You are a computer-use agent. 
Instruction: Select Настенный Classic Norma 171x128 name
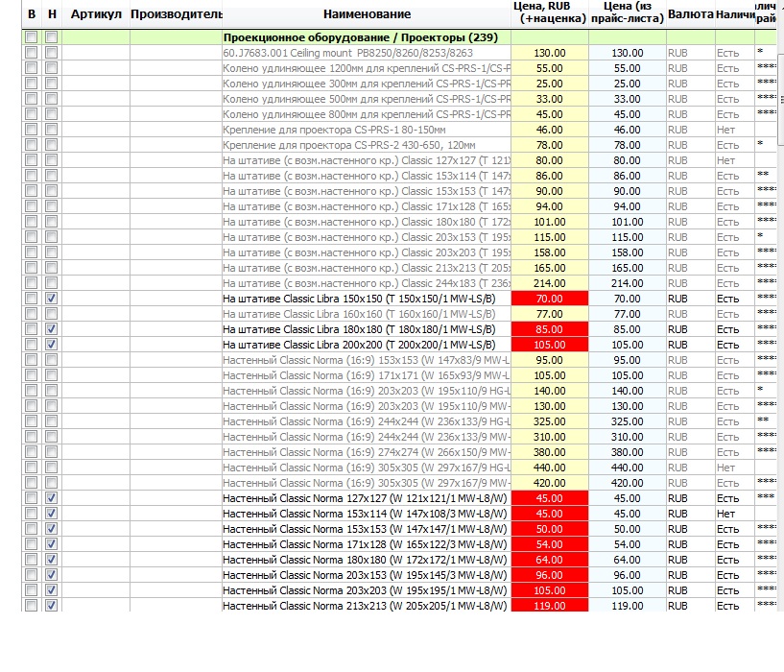365,544
